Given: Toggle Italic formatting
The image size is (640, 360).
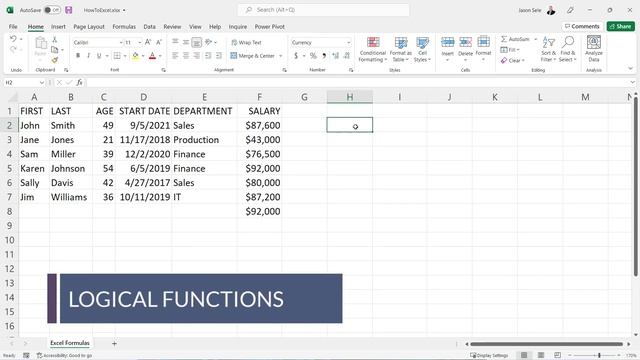Looking at the screenshot, I should (88, 56).
